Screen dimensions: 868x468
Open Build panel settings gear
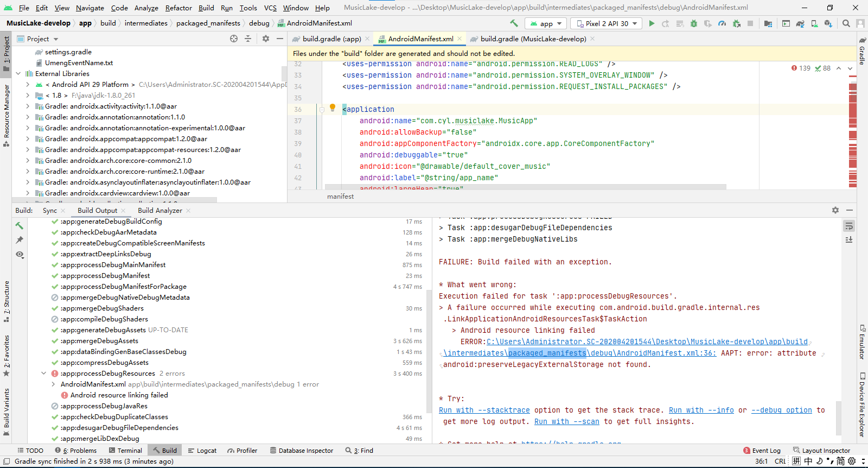835,210
